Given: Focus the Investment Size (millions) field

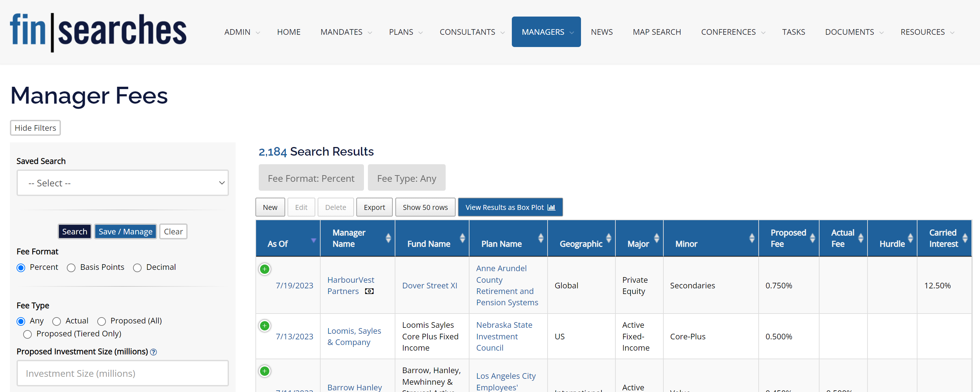Looking at the screenshot, I should coord(122,373).
